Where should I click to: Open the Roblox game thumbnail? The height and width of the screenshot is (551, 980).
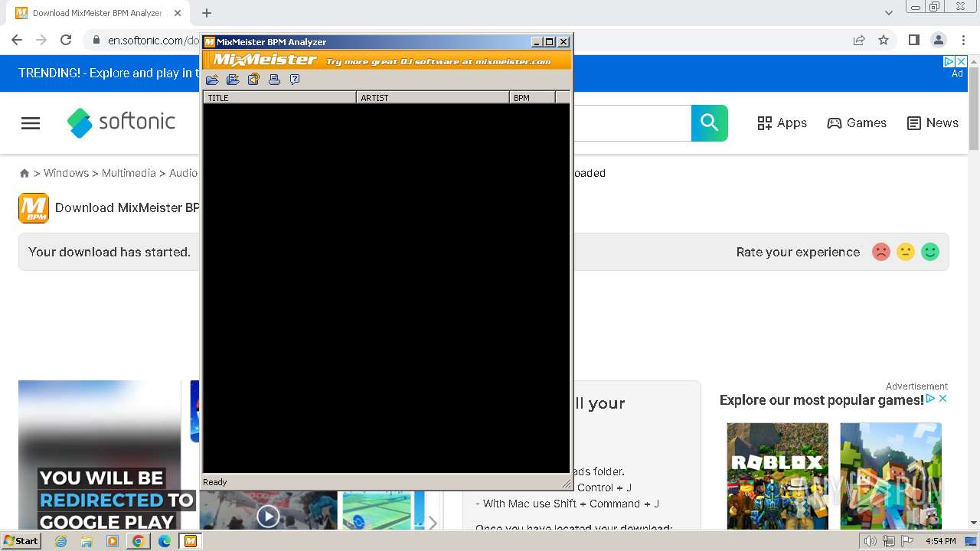click(x=778, y=476)
